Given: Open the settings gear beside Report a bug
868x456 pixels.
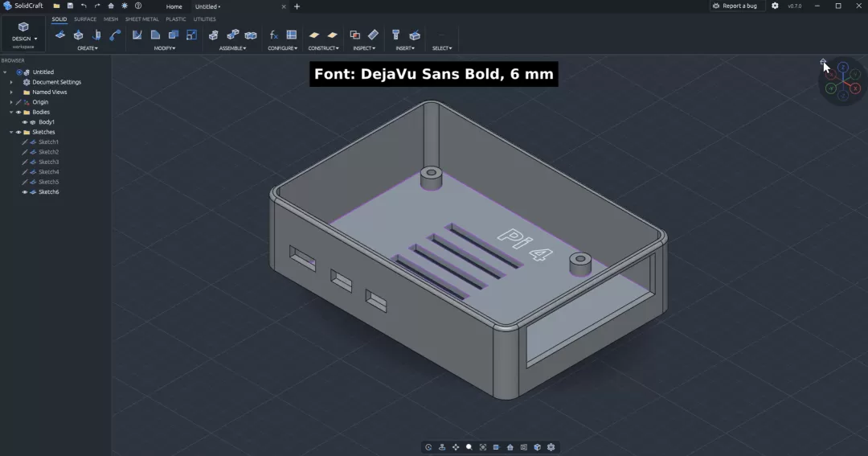Looking at the screenshot, I should tap(775, 6).
